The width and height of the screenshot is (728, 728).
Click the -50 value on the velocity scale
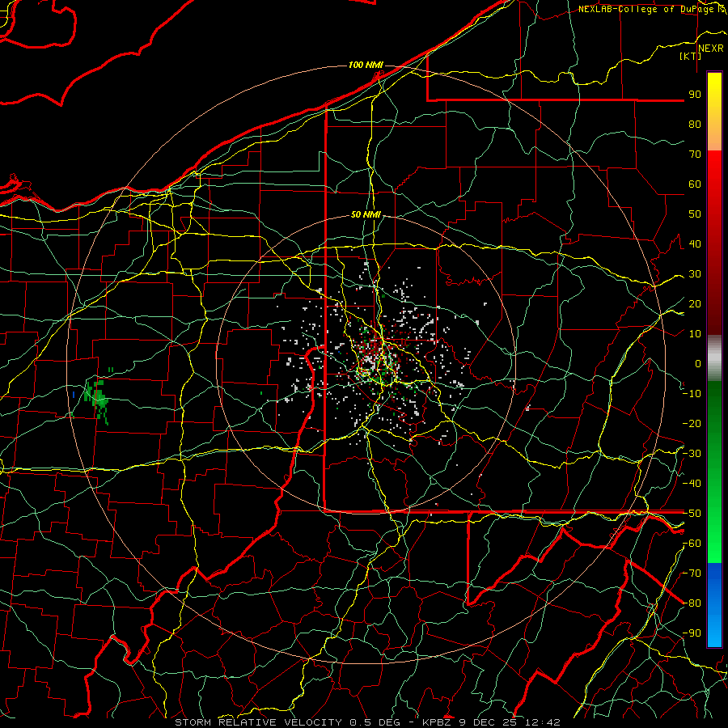[x=692, y=514]
